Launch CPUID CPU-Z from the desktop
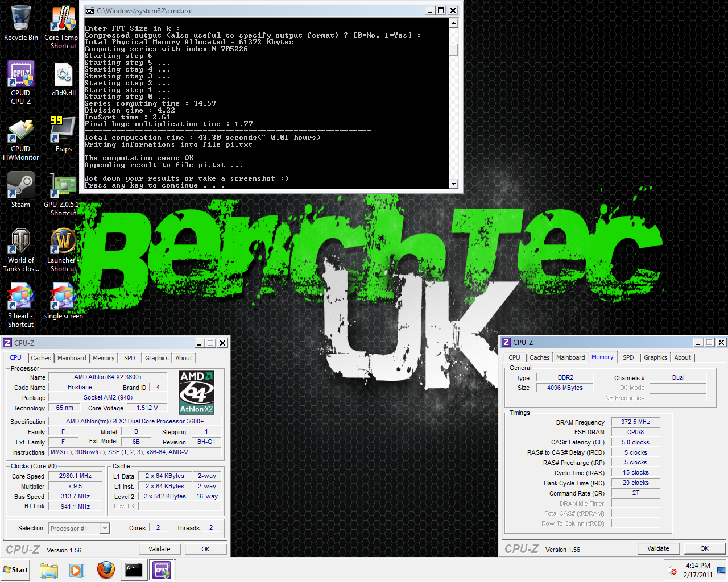The width and height of the screenshot is (728, 582). [21, 82]
